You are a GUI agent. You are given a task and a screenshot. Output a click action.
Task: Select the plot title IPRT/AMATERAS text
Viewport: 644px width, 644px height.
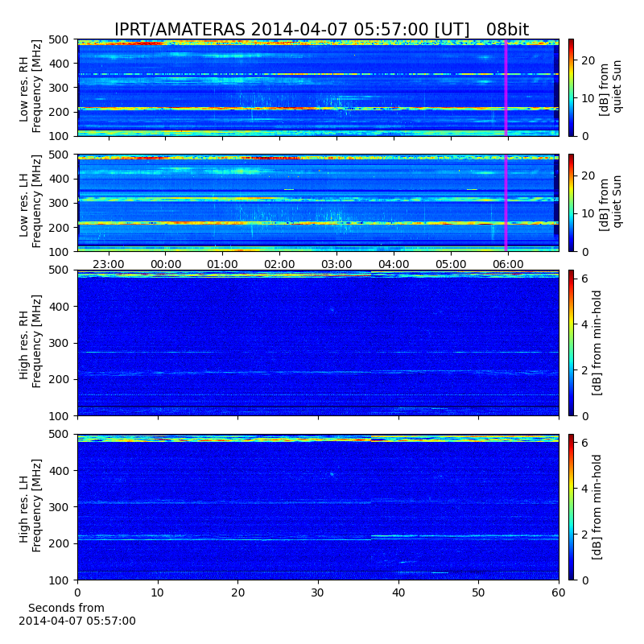click(321, 30)
